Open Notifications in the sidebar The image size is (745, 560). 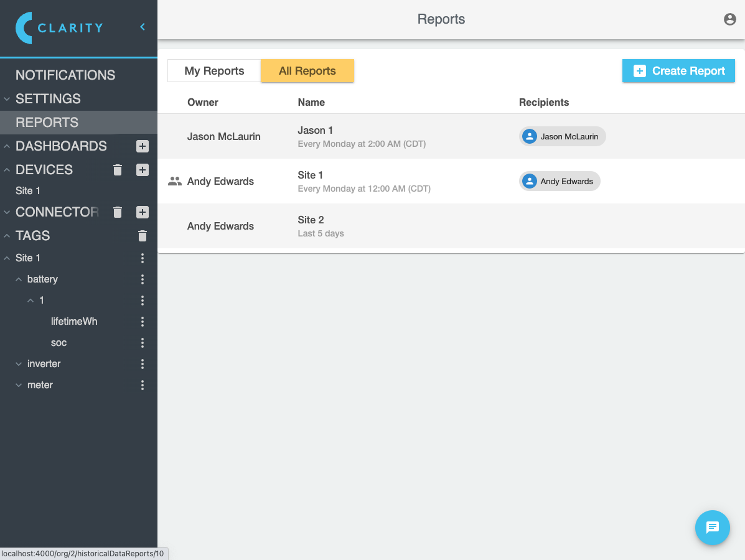(x=65, y=75)
